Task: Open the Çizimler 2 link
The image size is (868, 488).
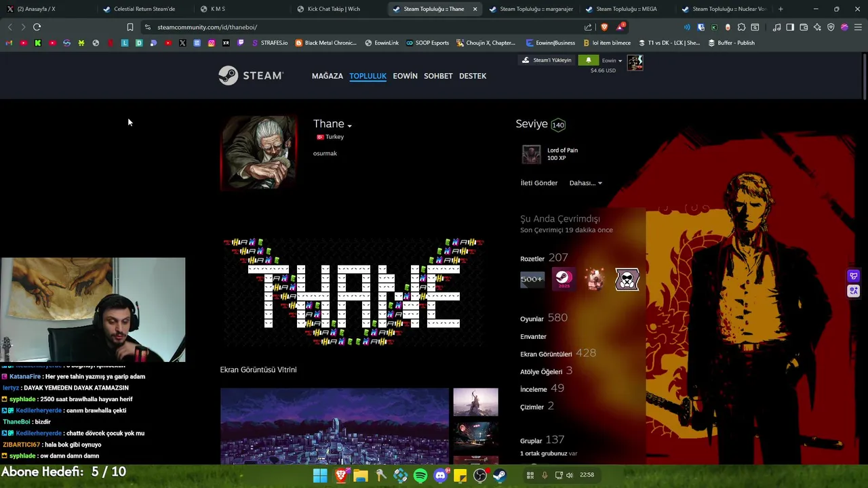Action: (x=537, y=406)
